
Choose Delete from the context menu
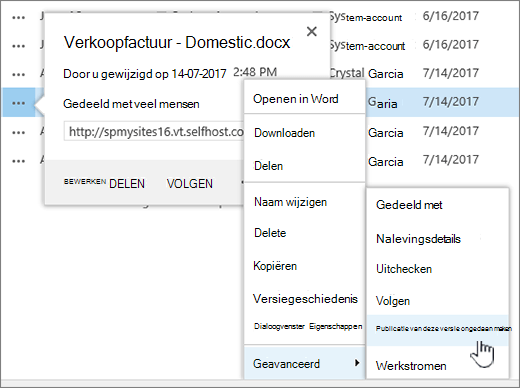(x=270, y=233)
